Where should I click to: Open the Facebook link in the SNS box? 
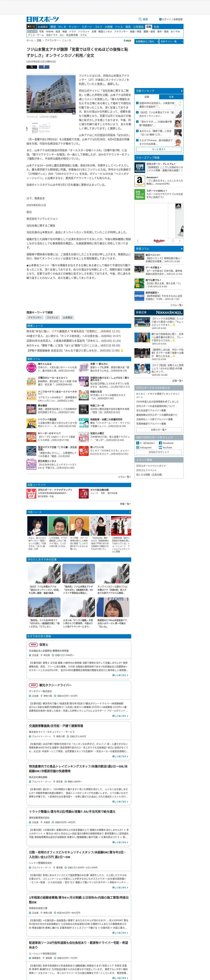pyautogui.click(x=166, y=443)
